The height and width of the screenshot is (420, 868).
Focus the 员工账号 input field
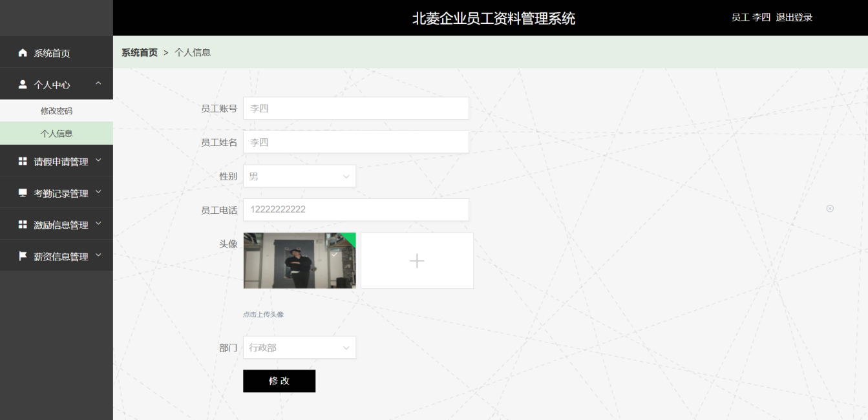(355, 108)
